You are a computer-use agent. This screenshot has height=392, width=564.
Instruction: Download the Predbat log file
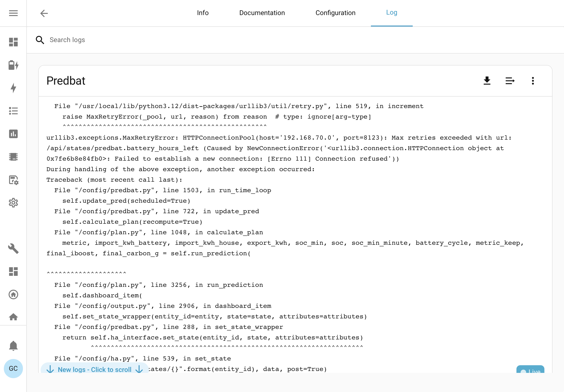pyautogui.click(x=487, y=81)
